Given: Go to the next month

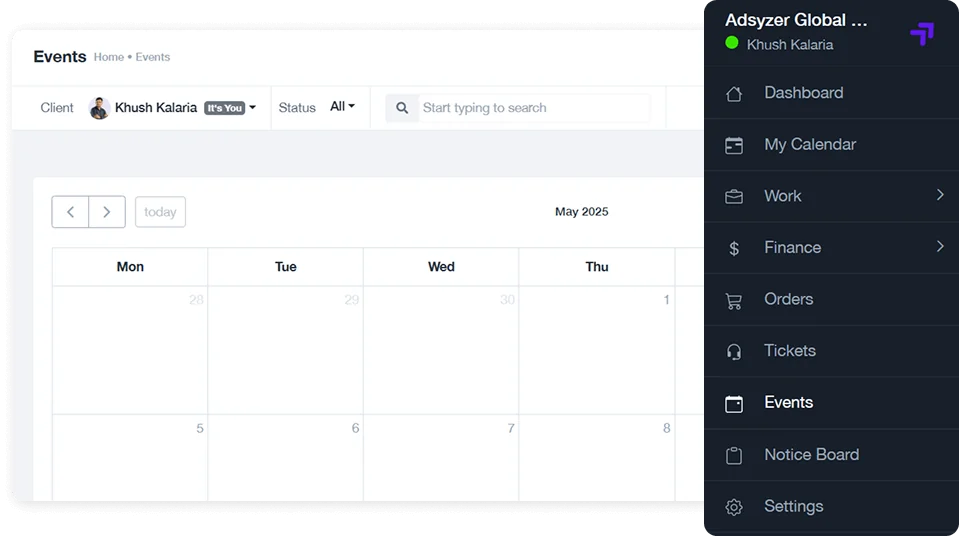Looking at the screenshot, I should [x=107, y=212].
